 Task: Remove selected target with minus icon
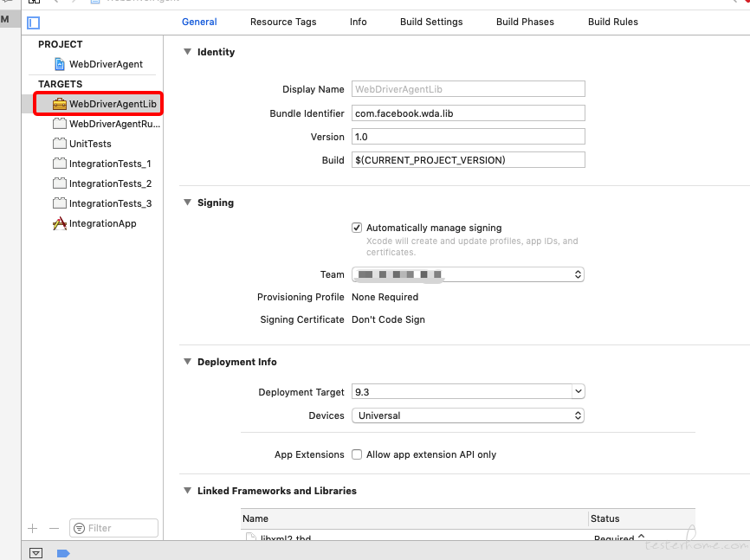(x=54, y=529)
